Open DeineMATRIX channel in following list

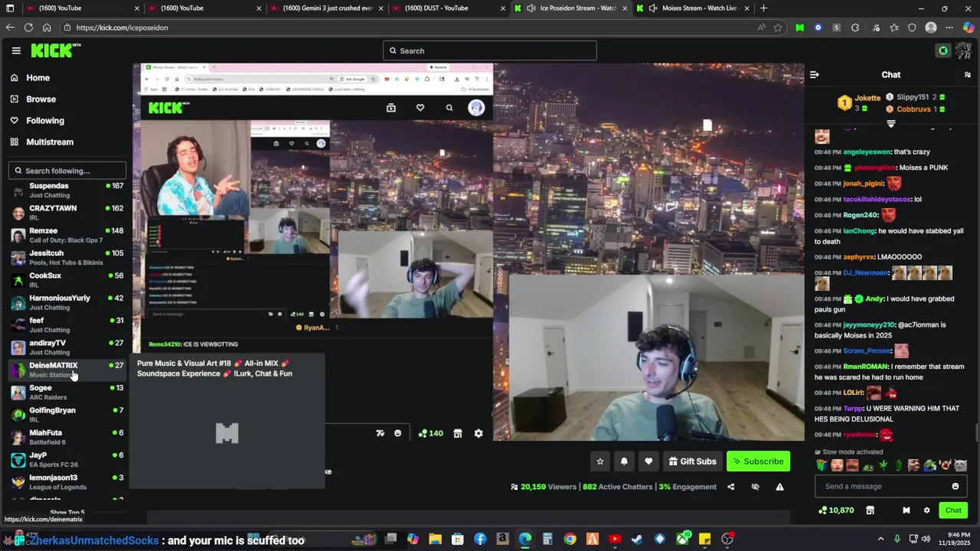click(x=67, y=370)
